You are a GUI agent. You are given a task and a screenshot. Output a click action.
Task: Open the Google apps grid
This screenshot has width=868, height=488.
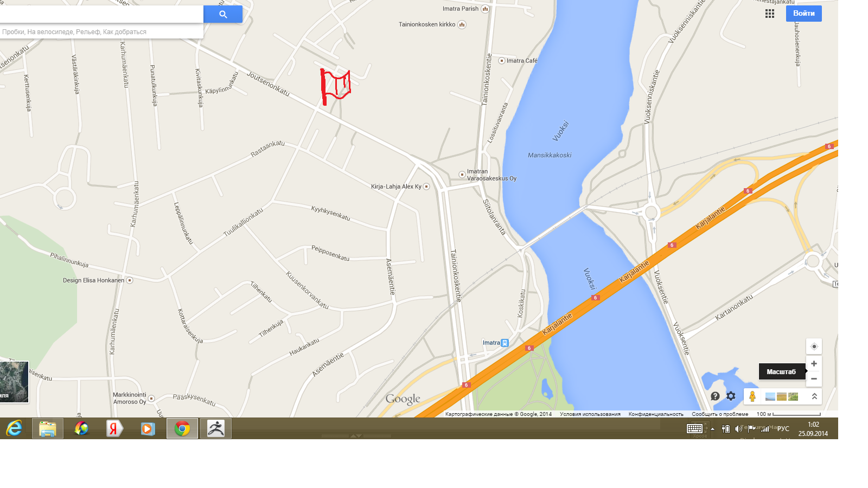tap(770, 14)
